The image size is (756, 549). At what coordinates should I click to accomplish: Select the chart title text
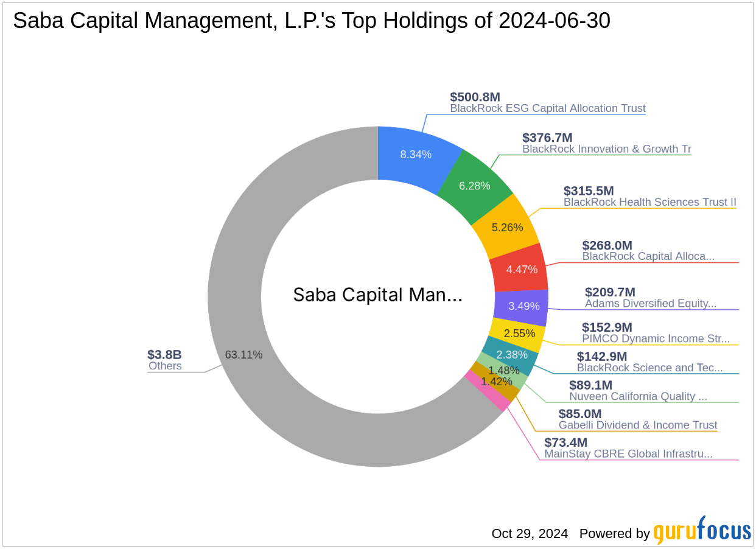click(x=312, y=20)
